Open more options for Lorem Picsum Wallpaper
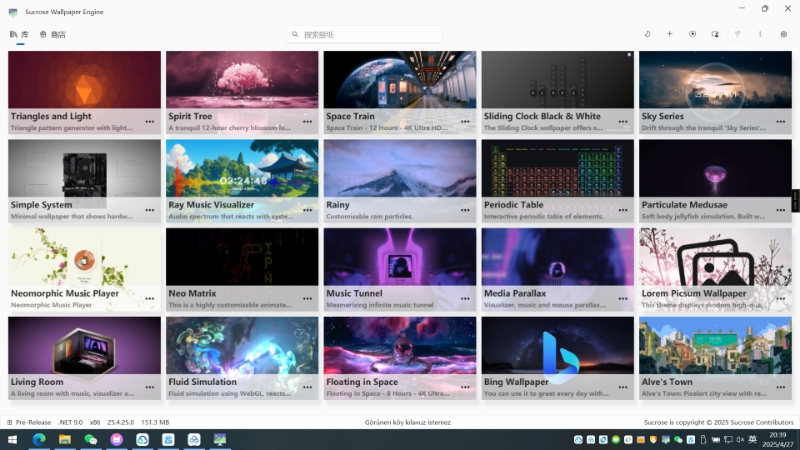 pyautogui.click(x=781, y=298)
